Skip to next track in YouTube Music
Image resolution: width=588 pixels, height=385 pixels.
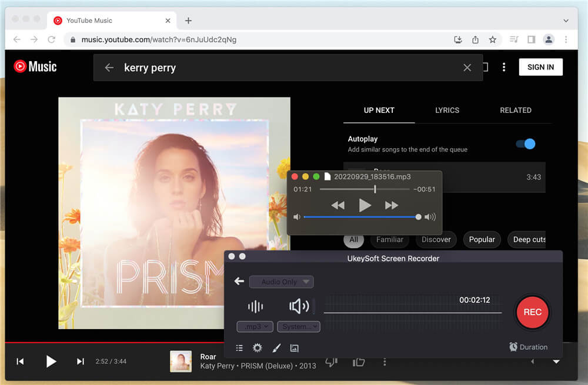pyautogui.click(x=81, y=361)
